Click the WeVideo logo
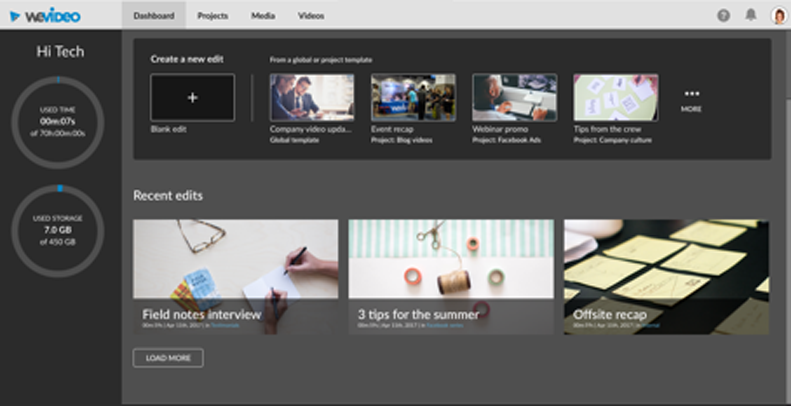The height and width of the screenshot is (406, 791). pos(45,15)
